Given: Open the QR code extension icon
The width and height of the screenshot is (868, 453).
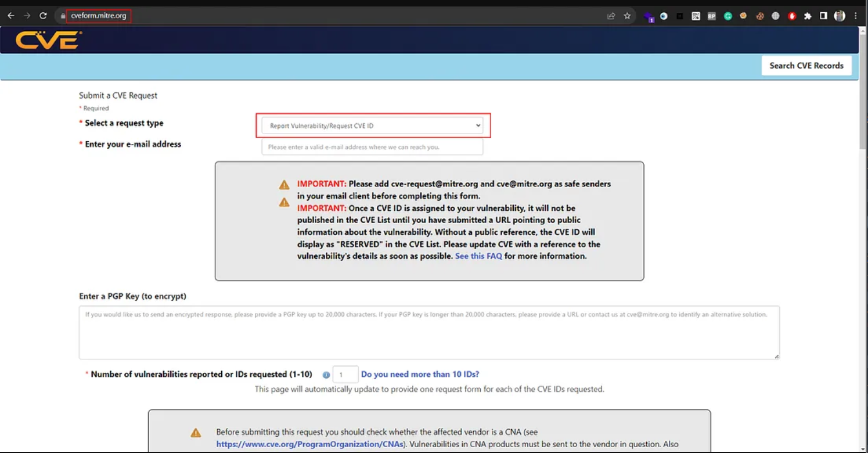Looking at the screenshot, I should click(696, 16).
